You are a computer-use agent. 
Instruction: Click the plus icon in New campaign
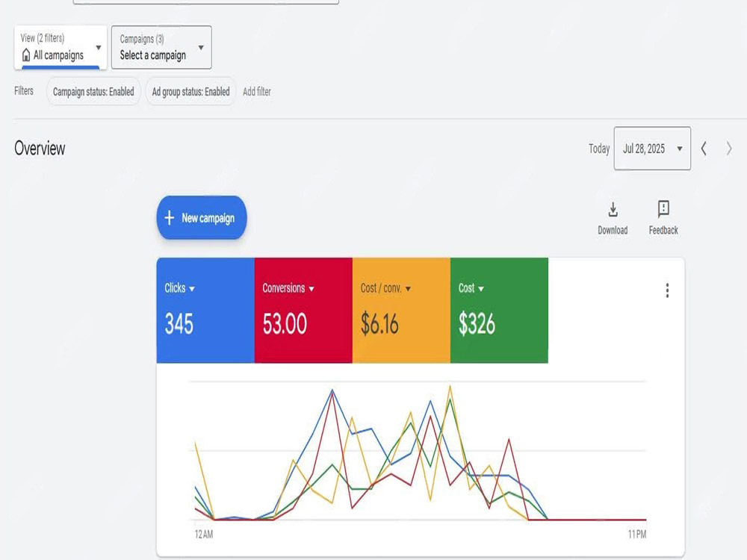169,218
